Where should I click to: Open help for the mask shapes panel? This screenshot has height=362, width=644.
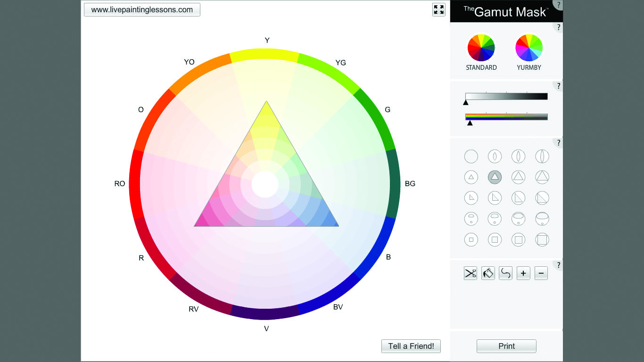(558, 142)
